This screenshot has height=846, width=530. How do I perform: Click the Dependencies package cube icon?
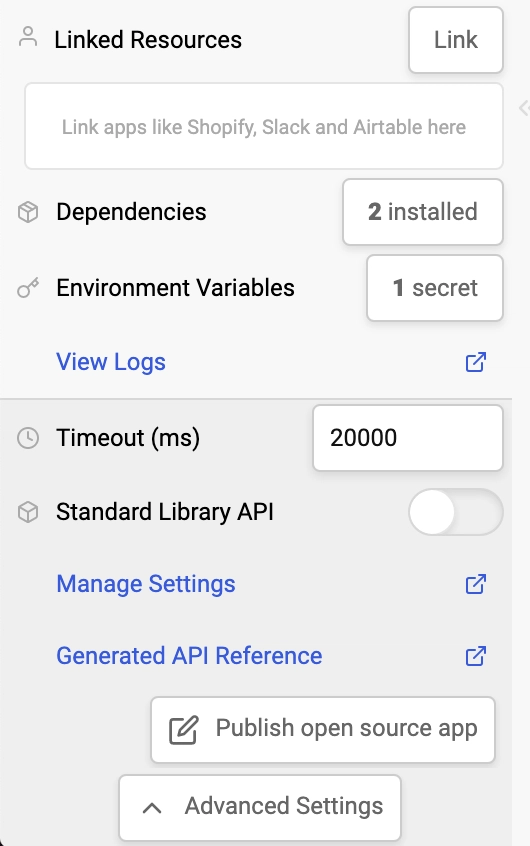pos(28,212)
